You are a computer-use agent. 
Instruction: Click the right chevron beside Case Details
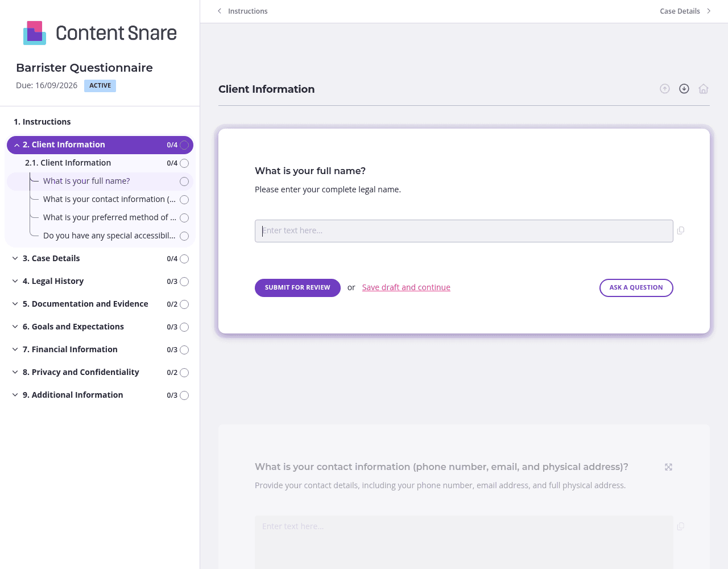pos(709,11)
